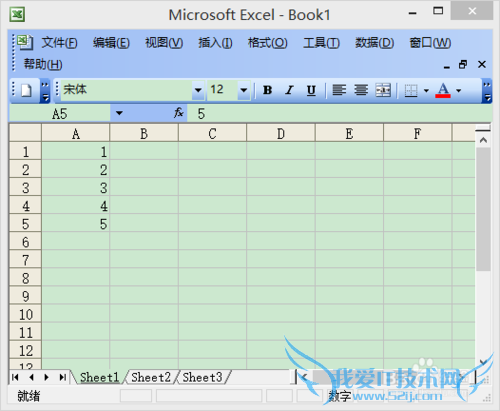This screenshot has height=411, width=500.
Task: Select cell A3 containing 3
Action: 76,188
